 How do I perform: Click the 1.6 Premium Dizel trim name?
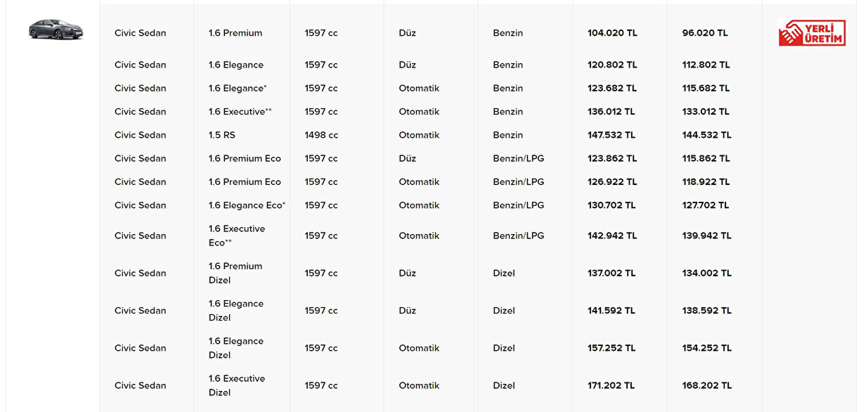point(235,273)
